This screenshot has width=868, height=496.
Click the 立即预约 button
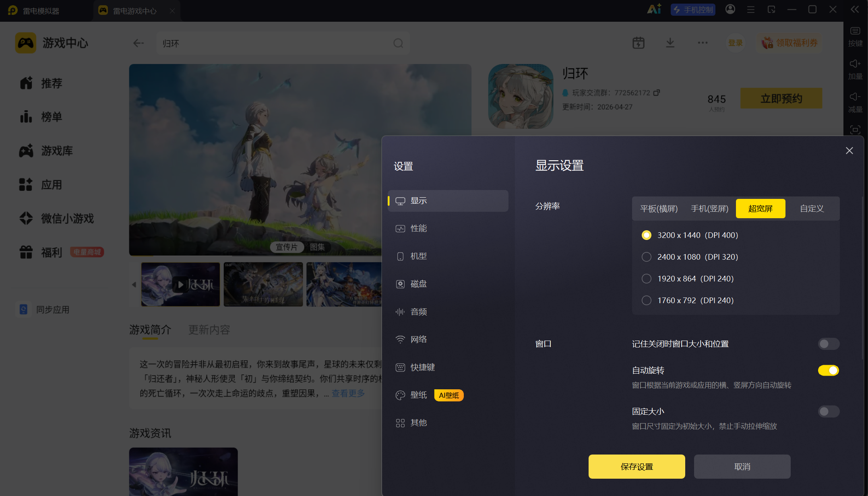[x=781, y=98]
